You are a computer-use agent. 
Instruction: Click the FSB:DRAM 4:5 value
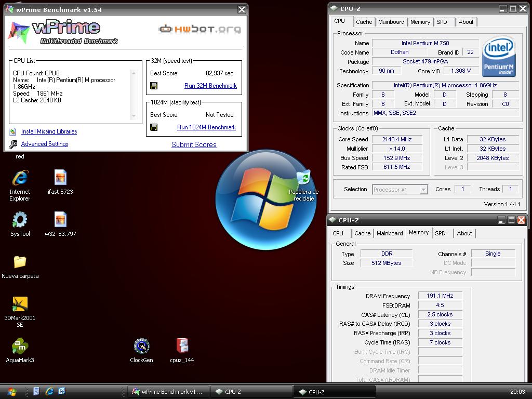(x=440, y=305)
